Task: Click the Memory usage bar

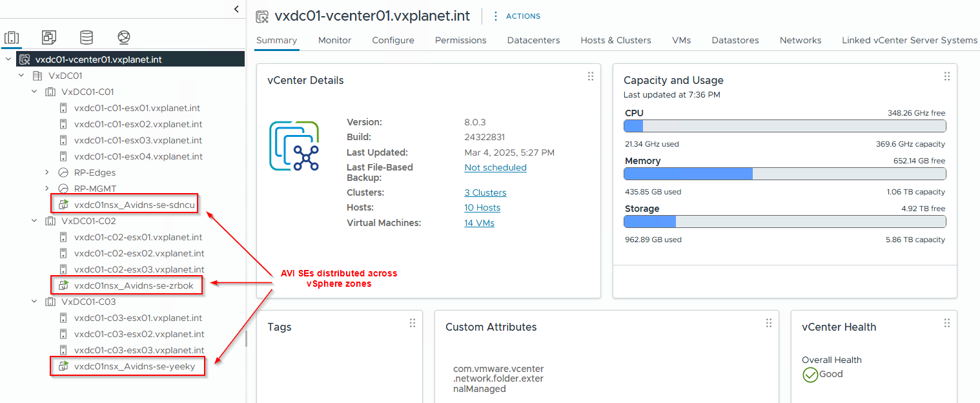Action: (x=784, y=174)
